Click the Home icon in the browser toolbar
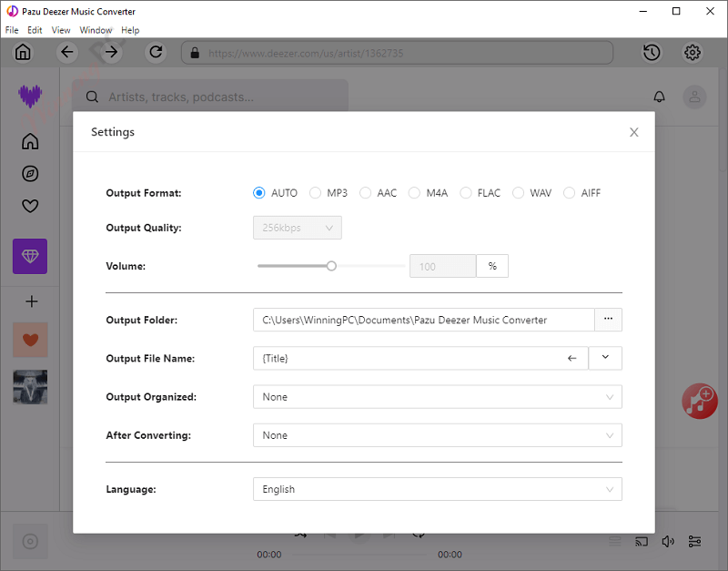728x571 pixels. 23,52
